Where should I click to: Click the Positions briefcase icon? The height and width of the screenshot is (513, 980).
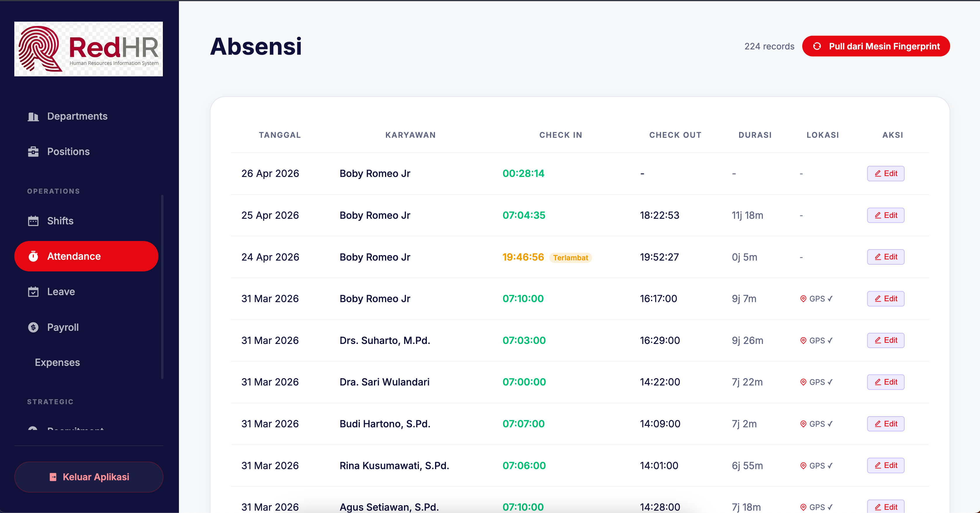pos(33,152)
